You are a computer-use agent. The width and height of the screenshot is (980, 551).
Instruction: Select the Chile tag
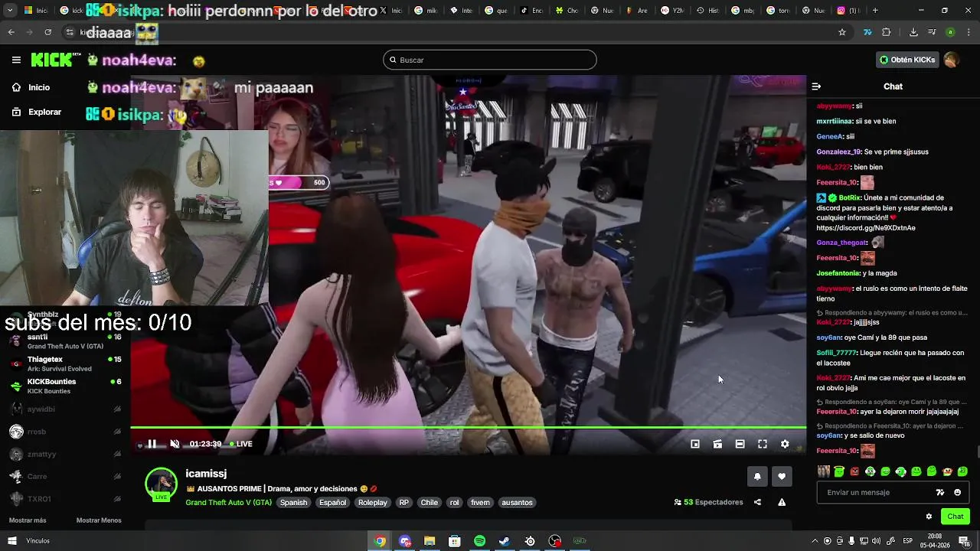point(430,503)
